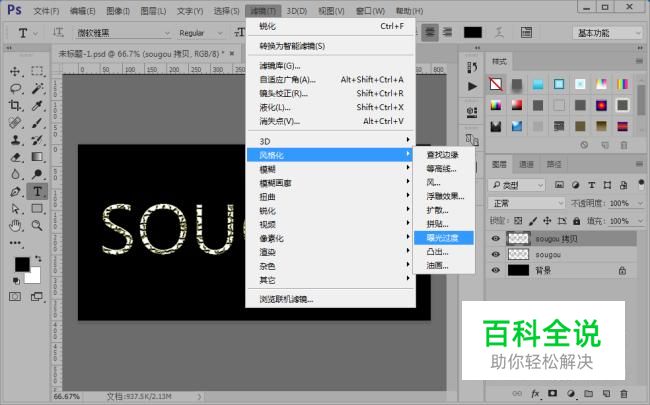Toggle lock position icon
This screenshot has width=650, height=405.
tap(547, 221)
